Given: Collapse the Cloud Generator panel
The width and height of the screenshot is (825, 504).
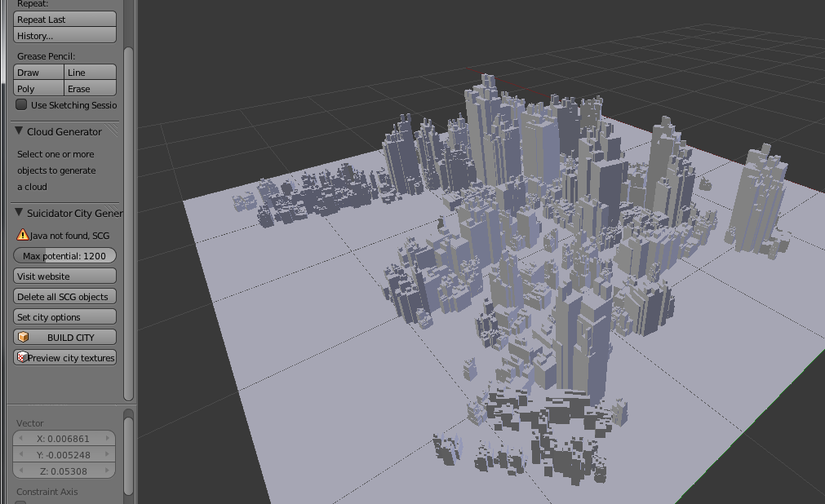Looking at the screenshot, I should [19, 131].
